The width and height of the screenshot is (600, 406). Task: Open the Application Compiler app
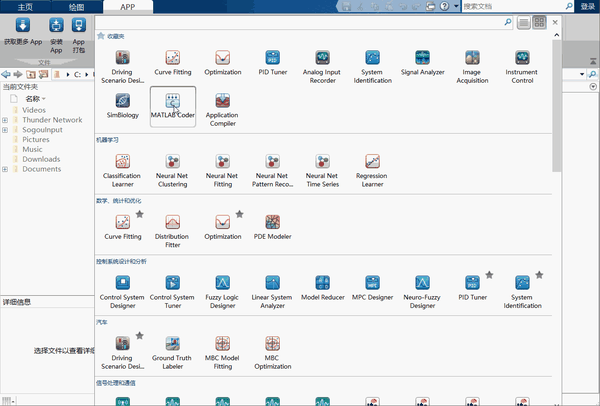click(x=222, y=110)
